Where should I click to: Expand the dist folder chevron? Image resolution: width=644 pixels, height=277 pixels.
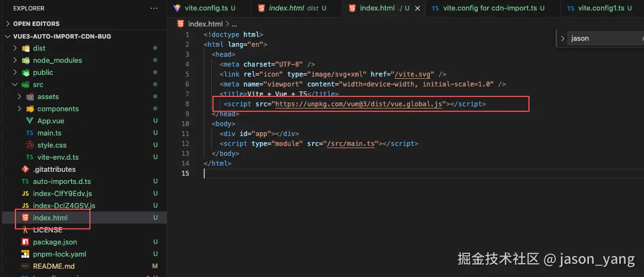coord(15,48)
